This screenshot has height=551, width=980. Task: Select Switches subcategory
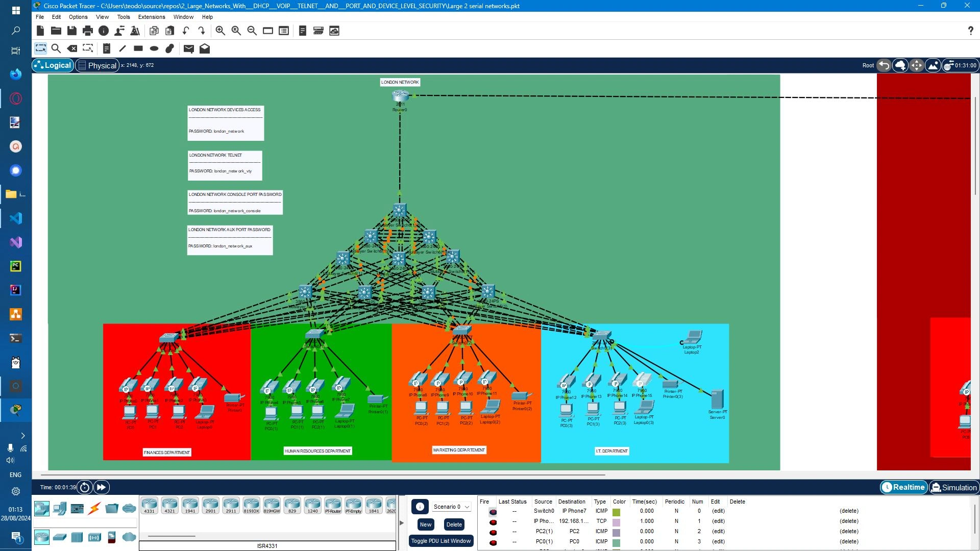(60, 537)
